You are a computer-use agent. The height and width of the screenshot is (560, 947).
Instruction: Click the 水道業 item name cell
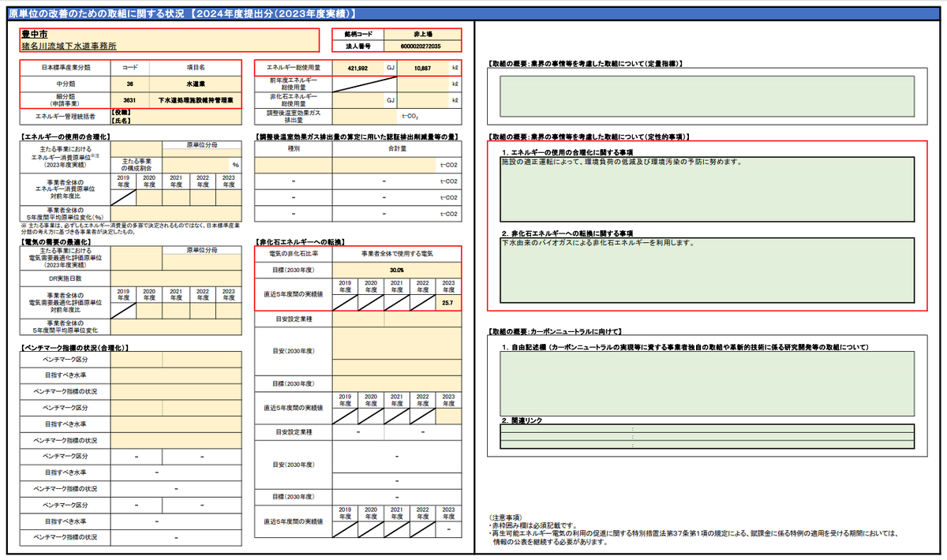[196, 83]
